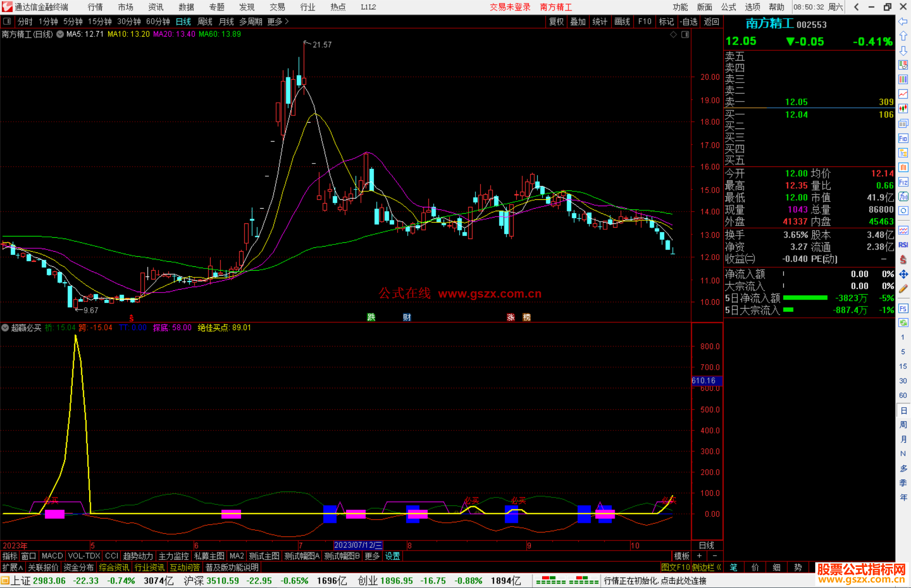Switch to MACD indicator tab
The image size is (911, 588).
52,556
